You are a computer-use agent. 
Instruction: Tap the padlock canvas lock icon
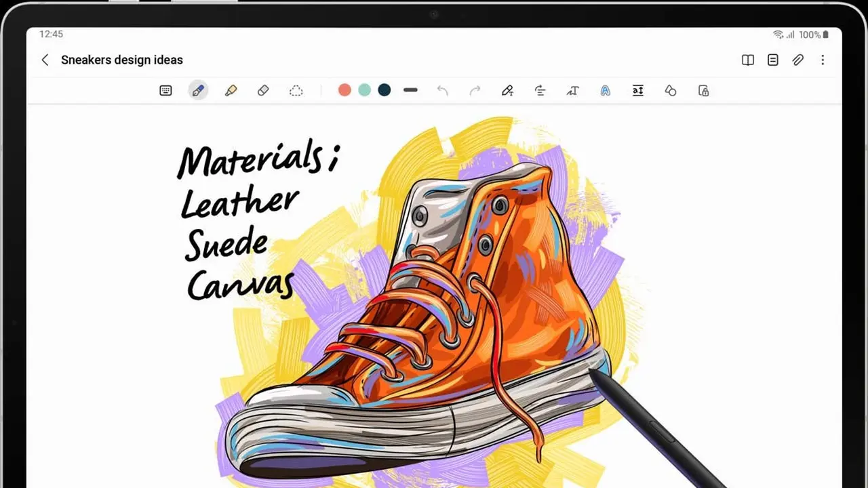pyautogui.click(x=704, y=90)
